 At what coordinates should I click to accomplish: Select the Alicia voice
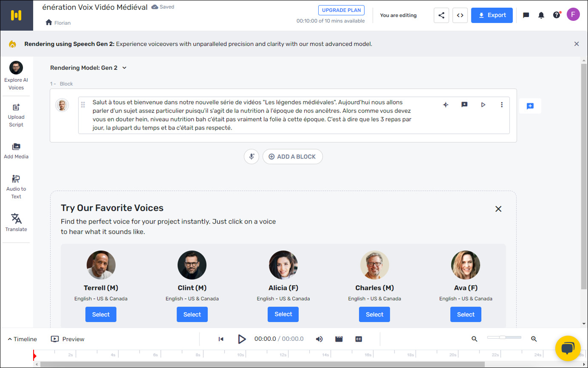[283, 314]
